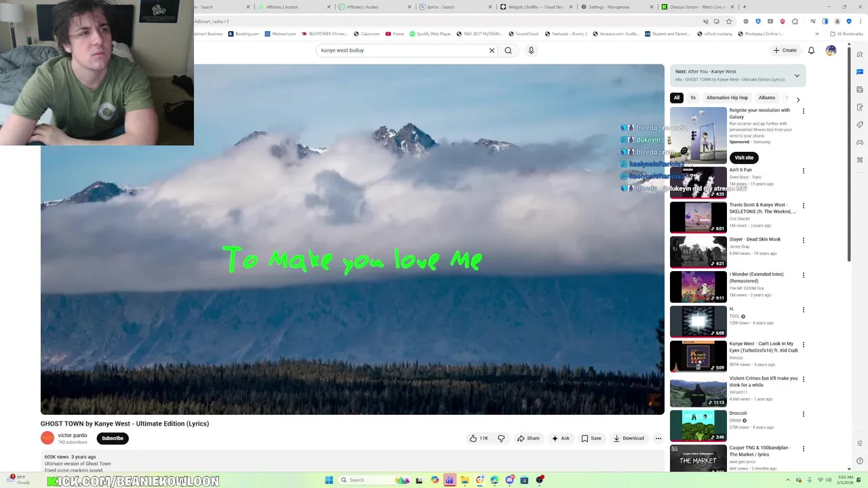Open the Slayer Dead Skin Mask thumbnail
Screen dimensions: 868x488
pos(698,251)
